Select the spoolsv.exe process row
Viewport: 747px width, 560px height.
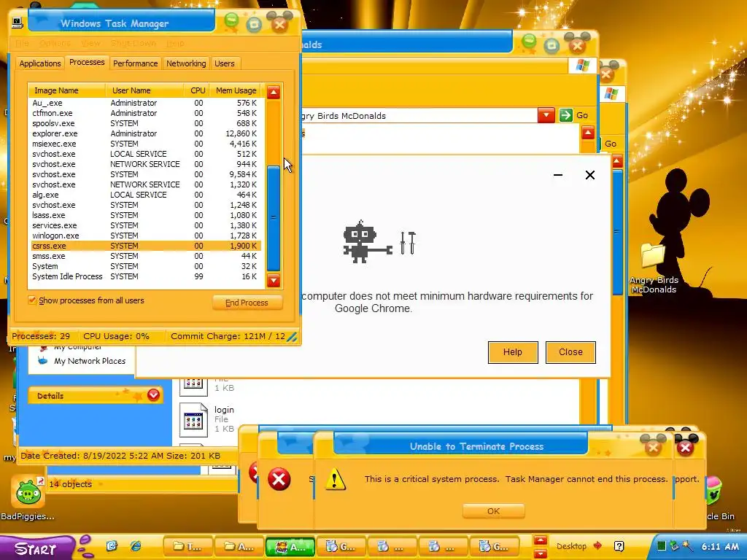145,123
